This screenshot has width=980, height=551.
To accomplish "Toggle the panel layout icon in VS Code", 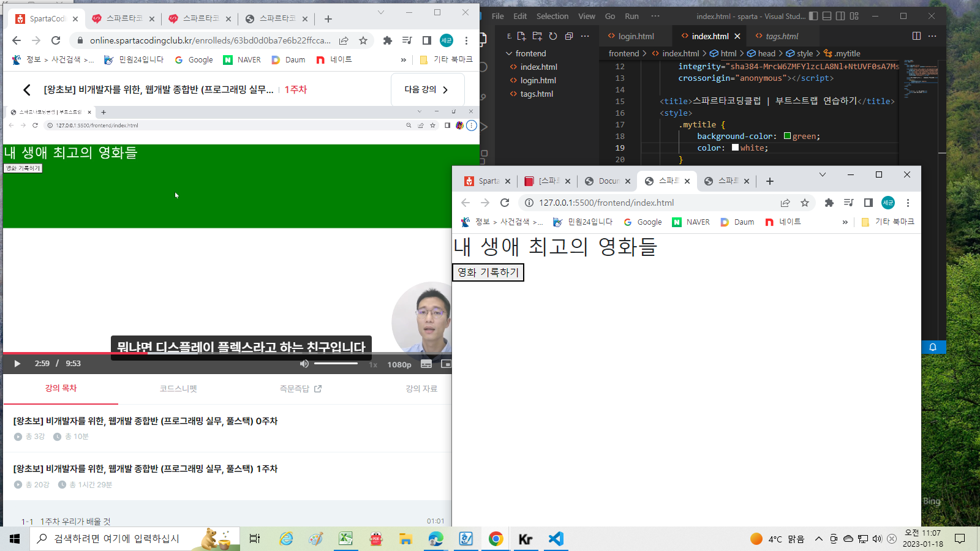I will (827, 16).
